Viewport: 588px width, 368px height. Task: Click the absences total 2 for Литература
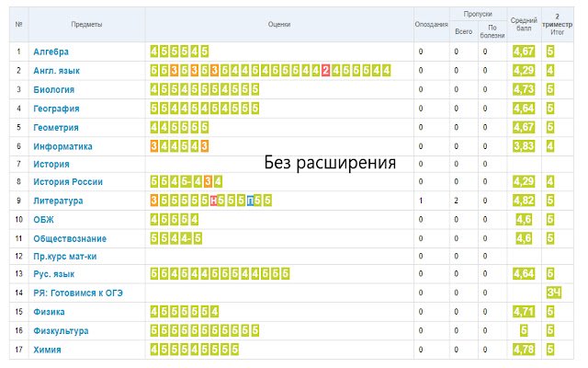point(456,201)
